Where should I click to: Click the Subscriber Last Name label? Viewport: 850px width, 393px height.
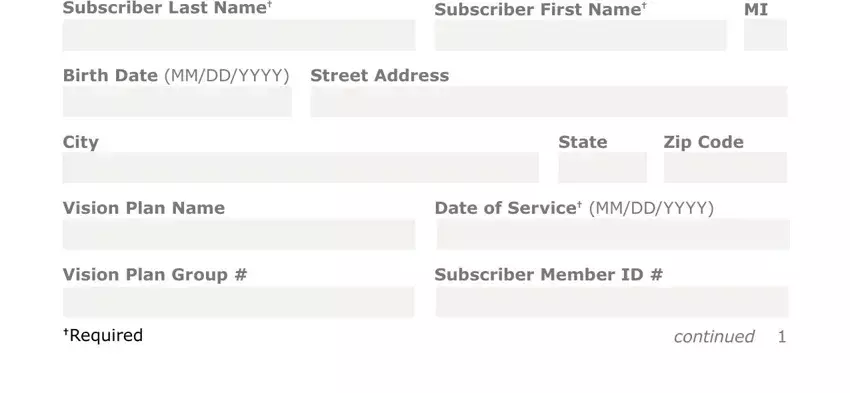(x=168, y=8)
